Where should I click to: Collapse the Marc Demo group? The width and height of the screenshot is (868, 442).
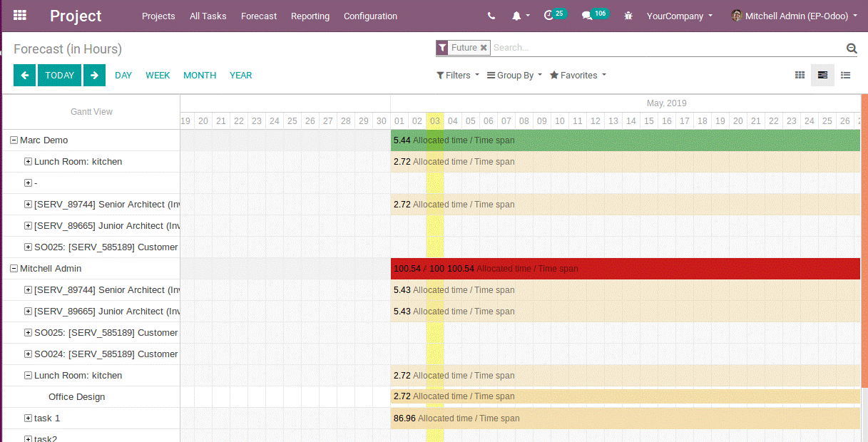pyautogui.click(x=14, y=140)
